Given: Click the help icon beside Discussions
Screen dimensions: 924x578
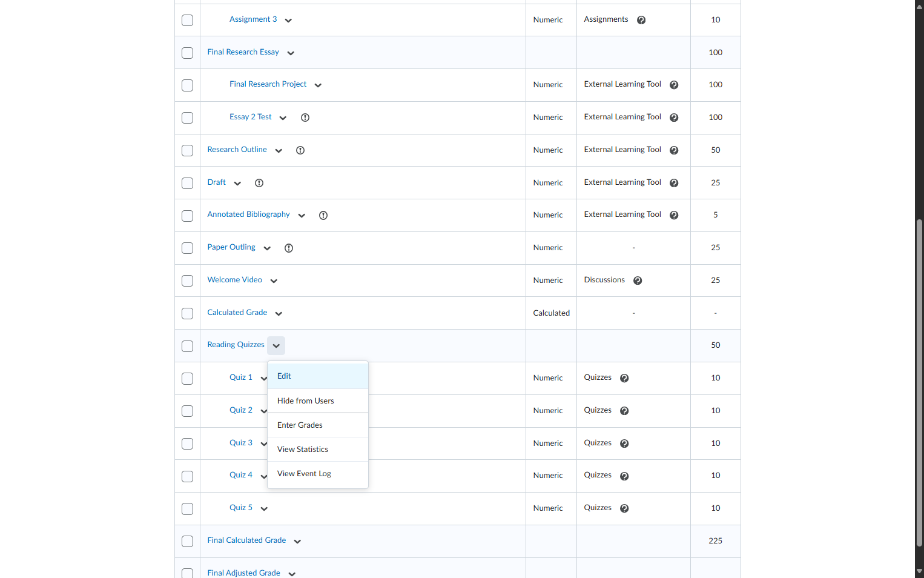Looking at the screenshot, I should click(x=638, y=281).
